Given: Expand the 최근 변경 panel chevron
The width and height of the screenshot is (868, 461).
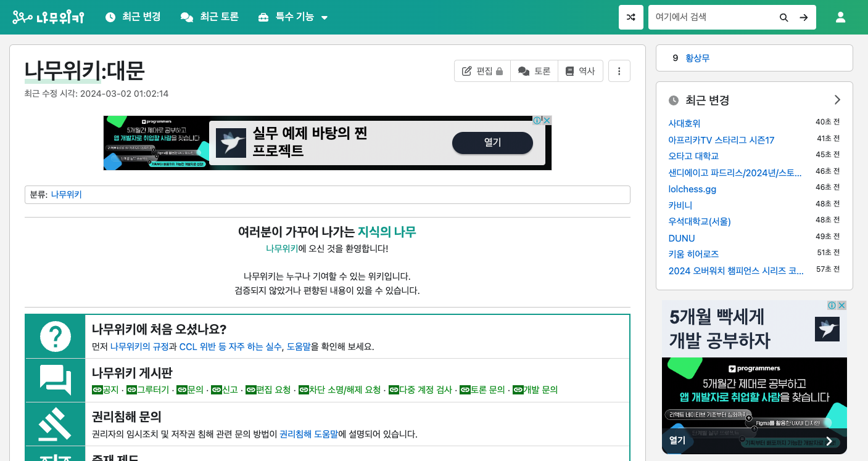Looking at the screenshot, I should tap(837, 100).
